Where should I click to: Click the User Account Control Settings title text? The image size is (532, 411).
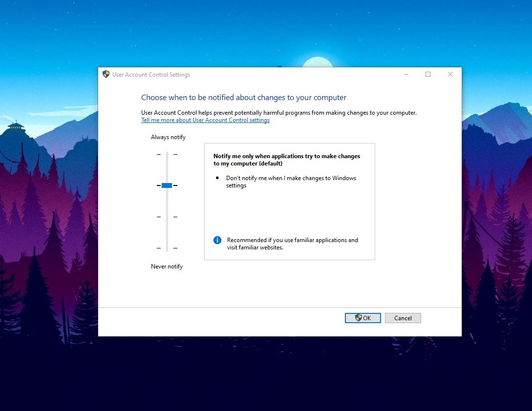[x=150, y=74]
